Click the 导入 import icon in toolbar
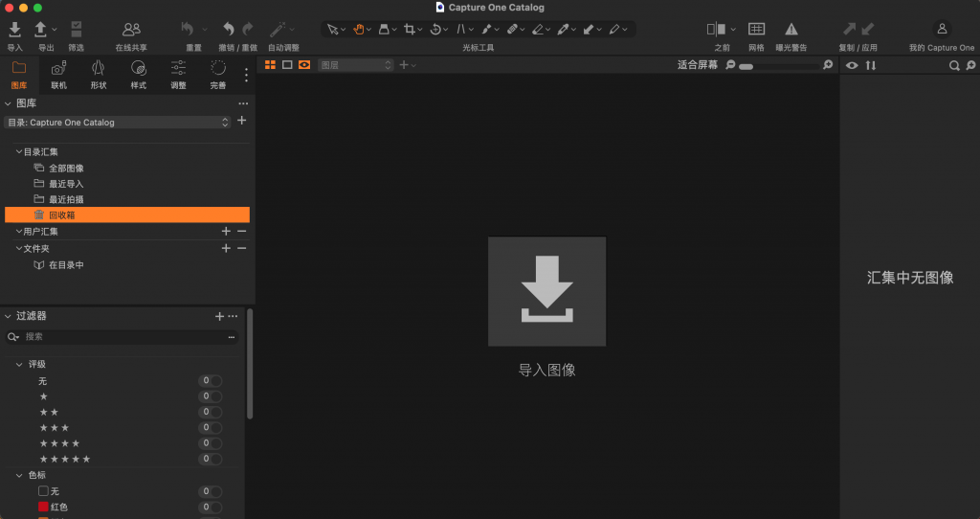980x519 pixels. [14, 29]
